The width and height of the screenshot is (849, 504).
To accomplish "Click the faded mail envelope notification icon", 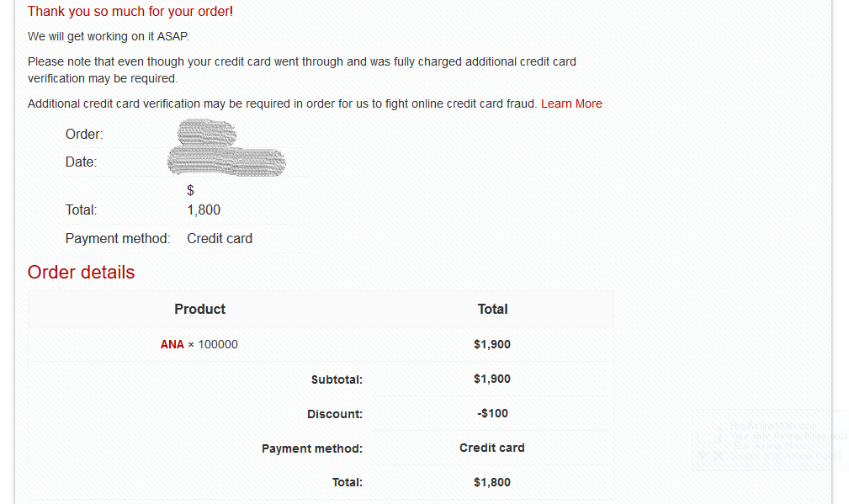I will pos(708,432).
